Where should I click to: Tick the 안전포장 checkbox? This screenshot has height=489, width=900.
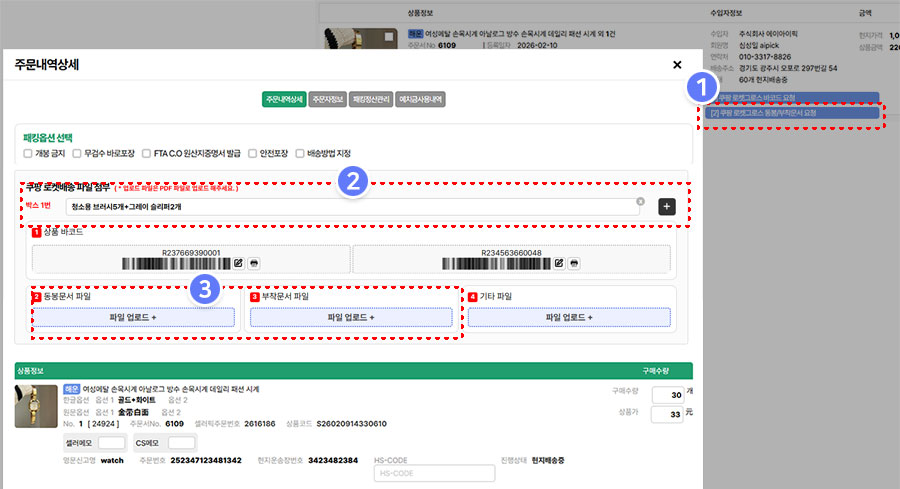[x=253, y=153]
